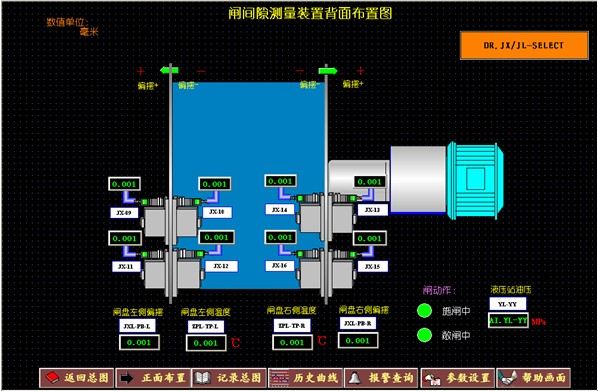Screen dimensions: 598x391
Task: Open the 历史曲线 history curve page
Action: 305,378
